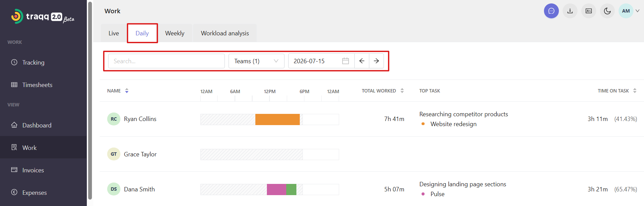Image resolution: width=644 pixels, height=206 pixels.
Task: Click 'Researching competitor products' task
Action: [464, 114]
